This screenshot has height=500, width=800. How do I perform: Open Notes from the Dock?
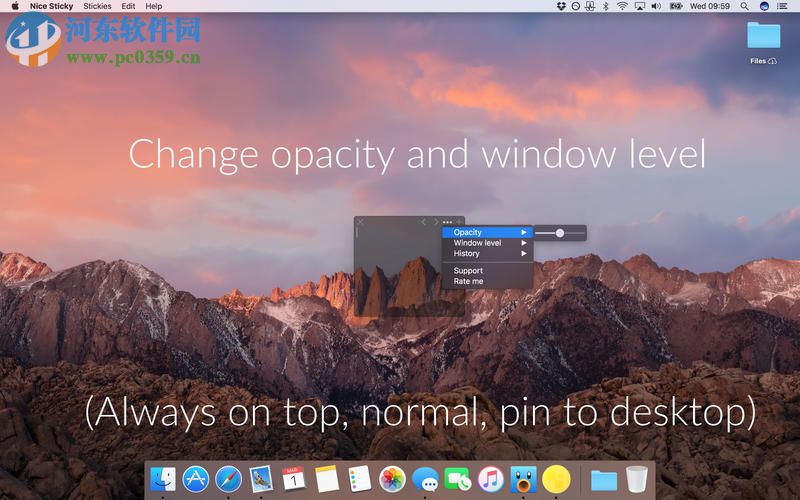(x=327, y=479)
